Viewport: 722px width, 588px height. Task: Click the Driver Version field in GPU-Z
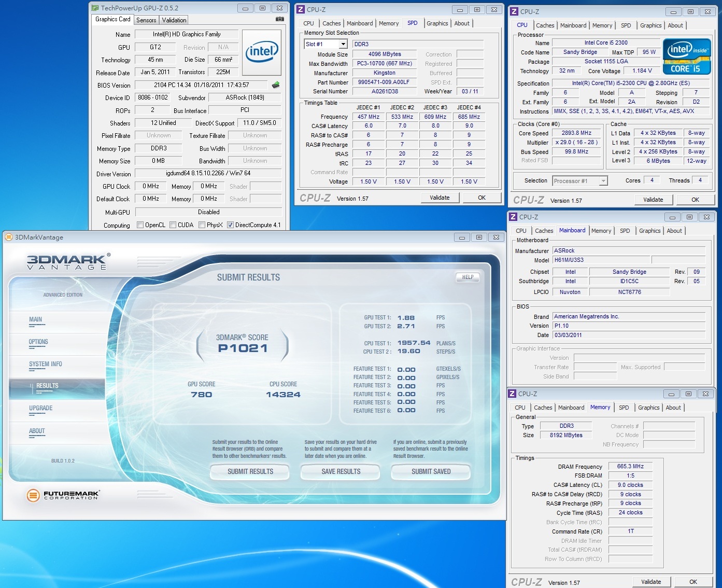pos(208,173)
